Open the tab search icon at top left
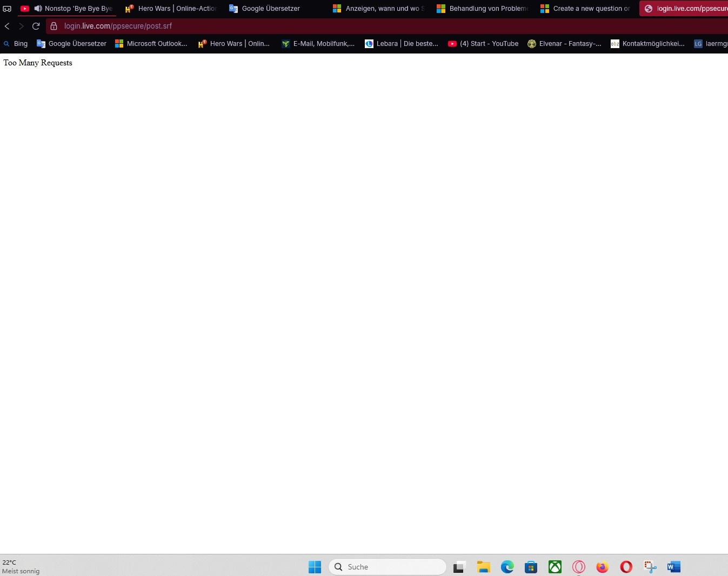The height and width of the screenshot is (576, 728). pyautogui.click(x=7, y=9)
